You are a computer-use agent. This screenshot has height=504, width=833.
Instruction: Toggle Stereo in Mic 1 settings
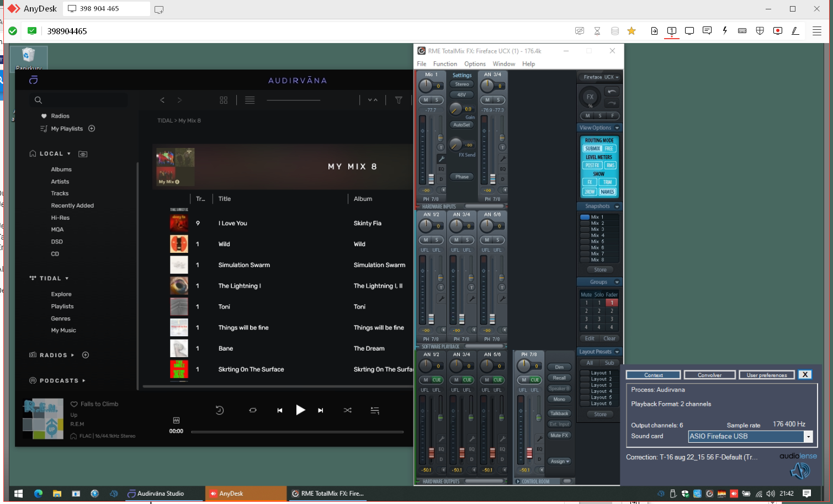pos(462,84)
